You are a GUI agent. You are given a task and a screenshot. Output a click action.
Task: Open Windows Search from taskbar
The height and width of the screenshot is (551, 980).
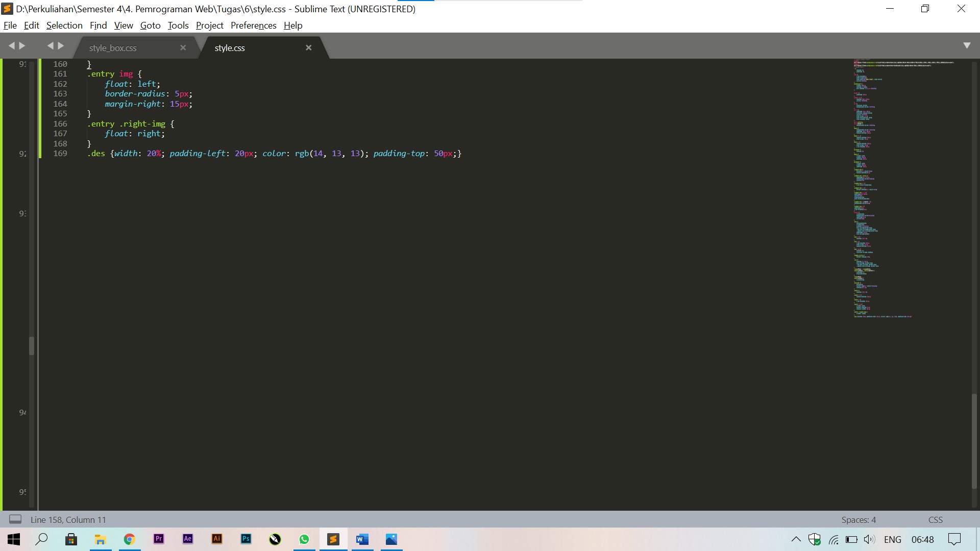(41, 539)
